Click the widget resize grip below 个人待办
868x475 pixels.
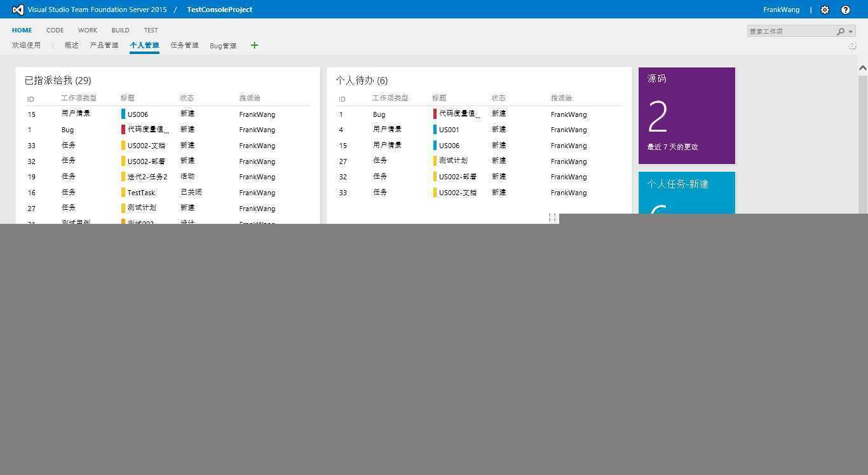pos(552,217)
